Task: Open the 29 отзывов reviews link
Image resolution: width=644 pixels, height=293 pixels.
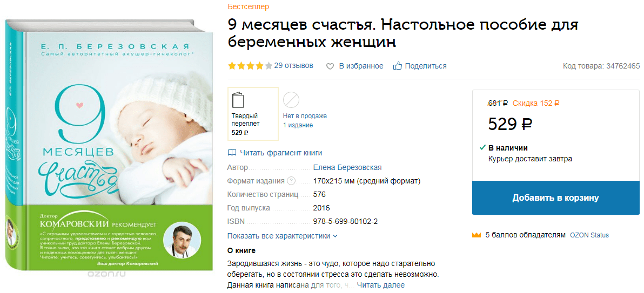Action: 294,65
